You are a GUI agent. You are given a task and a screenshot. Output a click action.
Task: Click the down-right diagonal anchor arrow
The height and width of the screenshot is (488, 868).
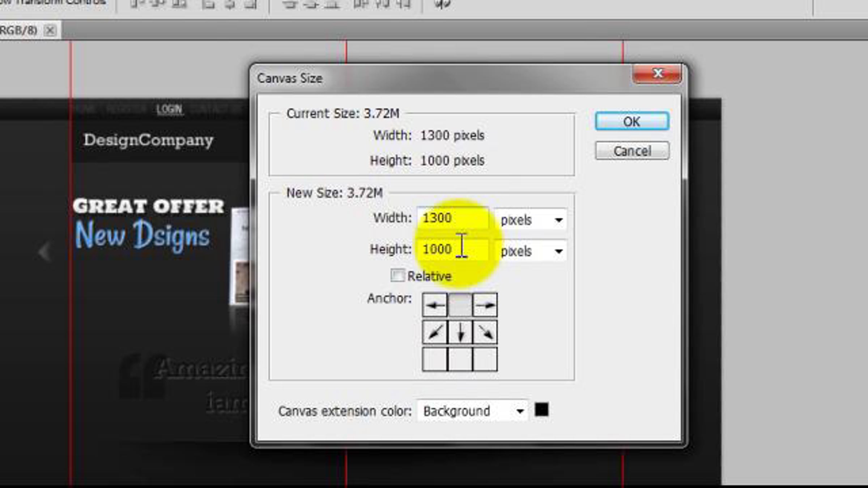(x=485, y=332)
